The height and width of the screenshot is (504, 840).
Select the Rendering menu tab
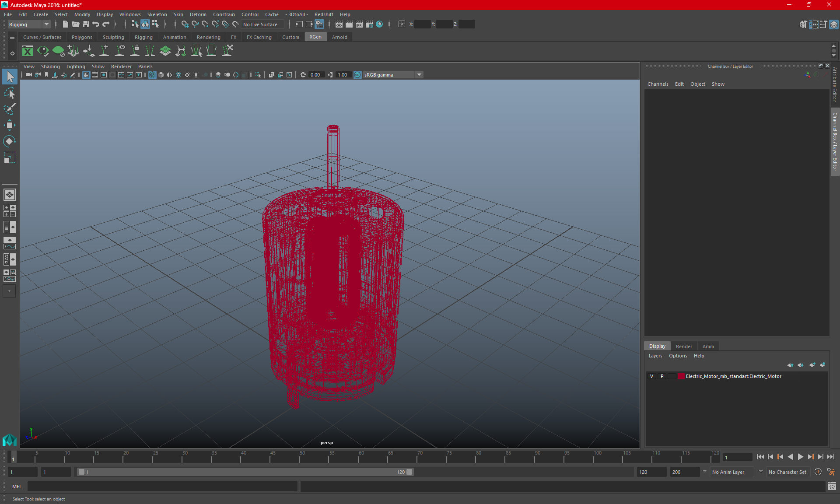click(208, 37)
